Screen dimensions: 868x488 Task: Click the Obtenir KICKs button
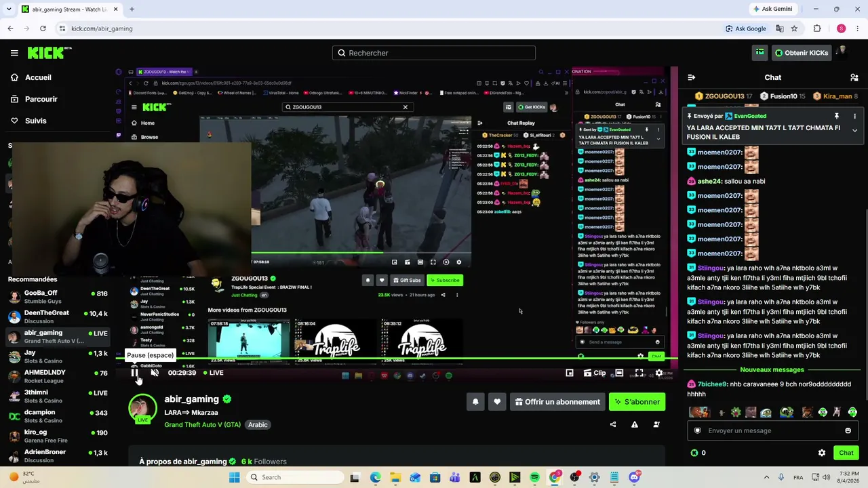pos(801,53)
